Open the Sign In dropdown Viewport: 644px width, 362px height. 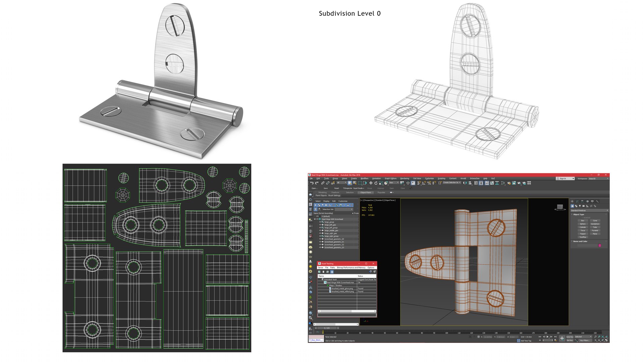point(565,179)
